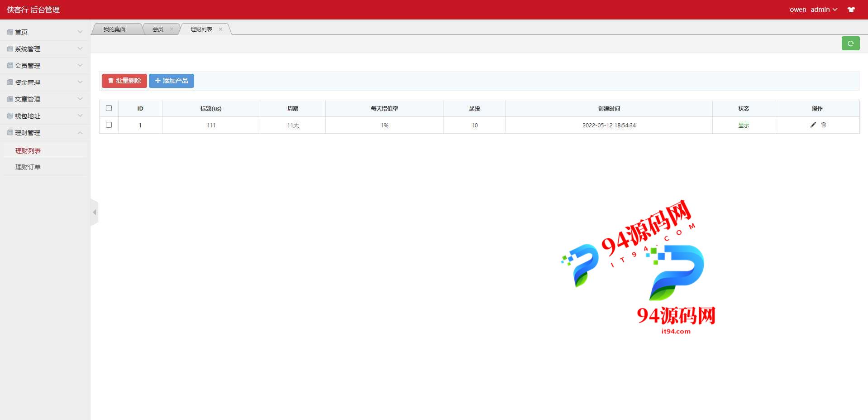This screenshot has height=420, width=868.
Task: Expand the 系统管理 menu chevron
Action: (80, 48)
